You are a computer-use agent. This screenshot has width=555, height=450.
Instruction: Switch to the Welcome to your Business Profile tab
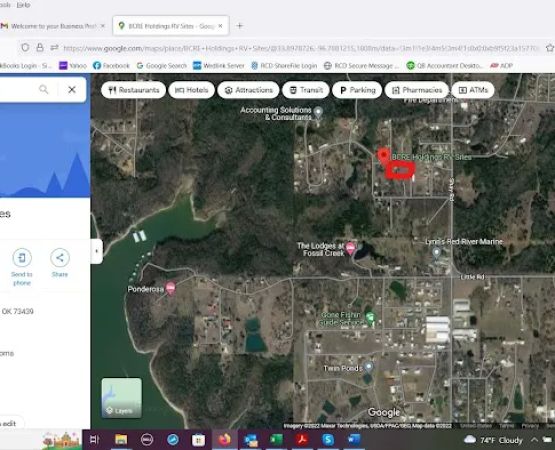click(52, 26)
